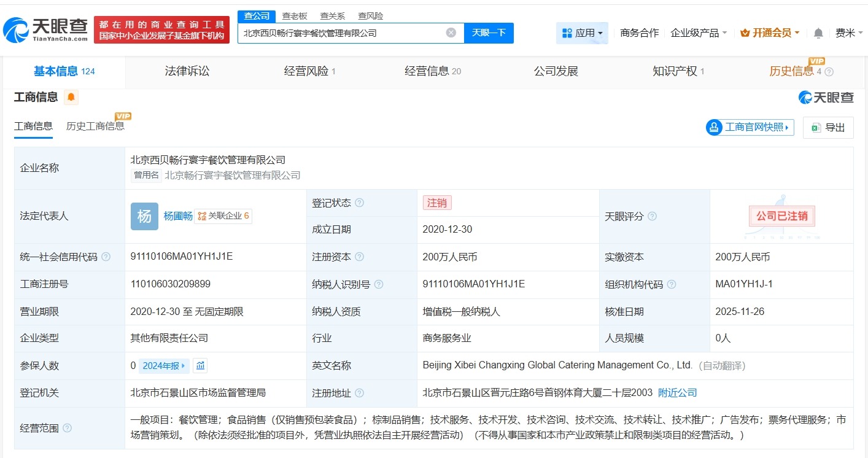Select the 查老板 search tab
868x458 pixels.
click(x=295, y=16)
